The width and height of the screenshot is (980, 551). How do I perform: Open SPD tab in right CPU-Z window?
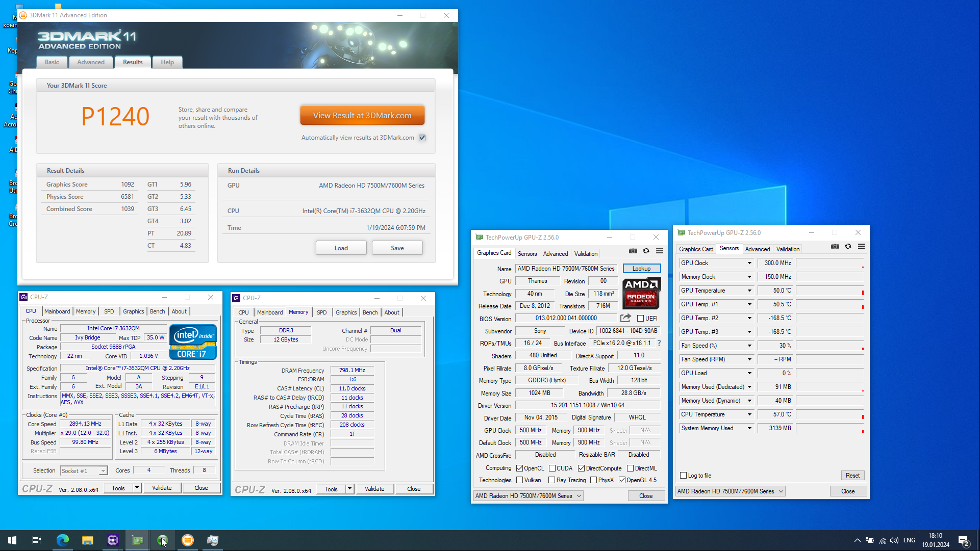tap(321, 312)
